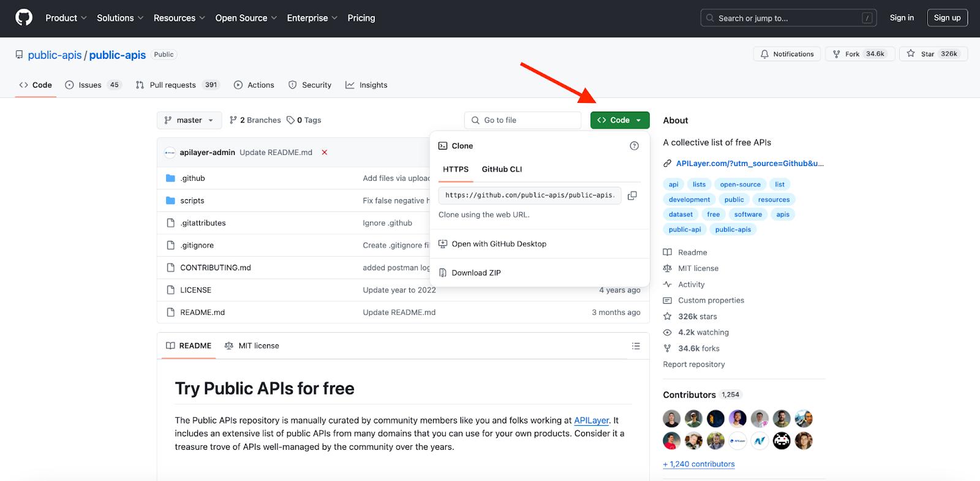Image resolution: width=980 pixels, height=481 pixels.
Task: Open the scripts folder
Action: tap(192, 201)
